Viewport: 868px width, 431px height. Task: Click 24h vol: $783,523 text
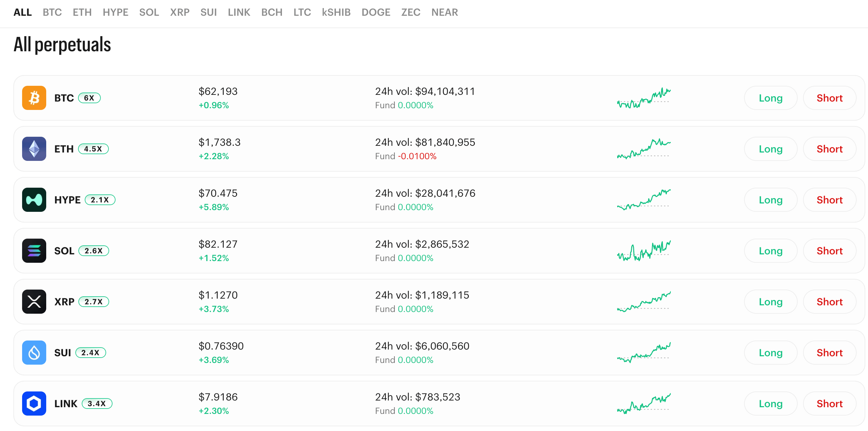click(x=418, y=397)
